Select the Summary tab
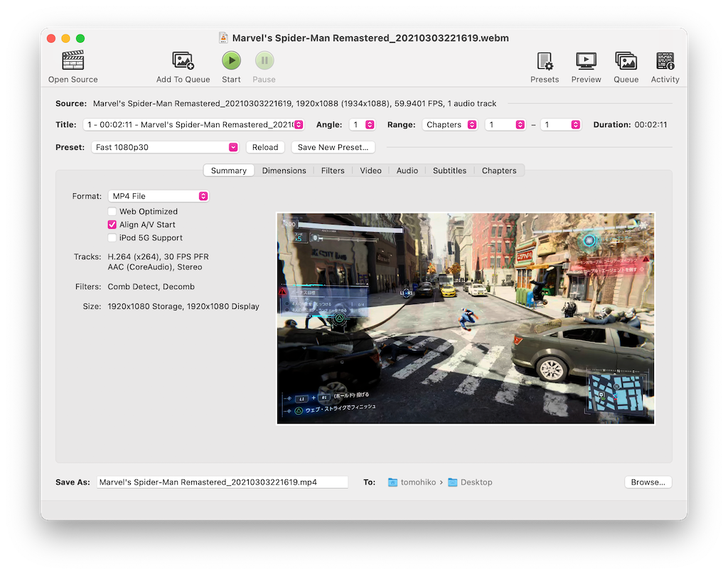Viewport: 728px width, 574px height. click(x=228, y=170)
